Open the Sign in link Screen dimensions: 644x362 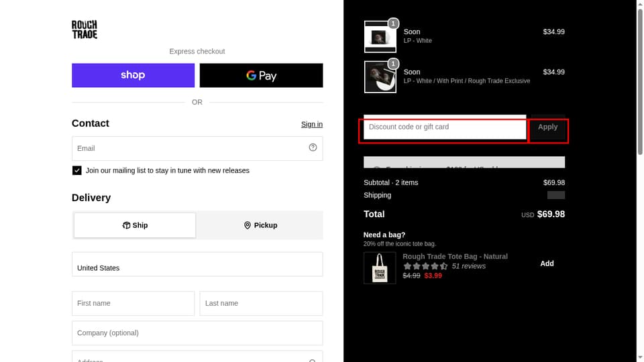tap(312, 125)
